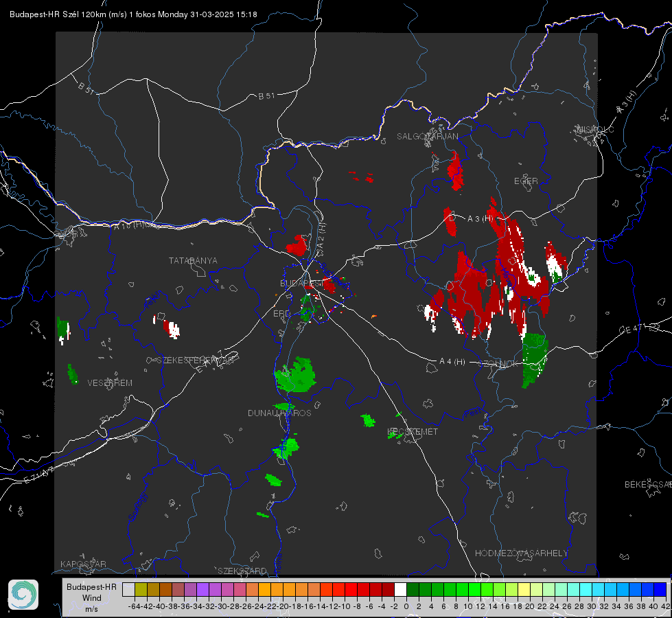Select the violet swatch between -34 and -32
Viewport: 672px width, 618px height.
202,590
